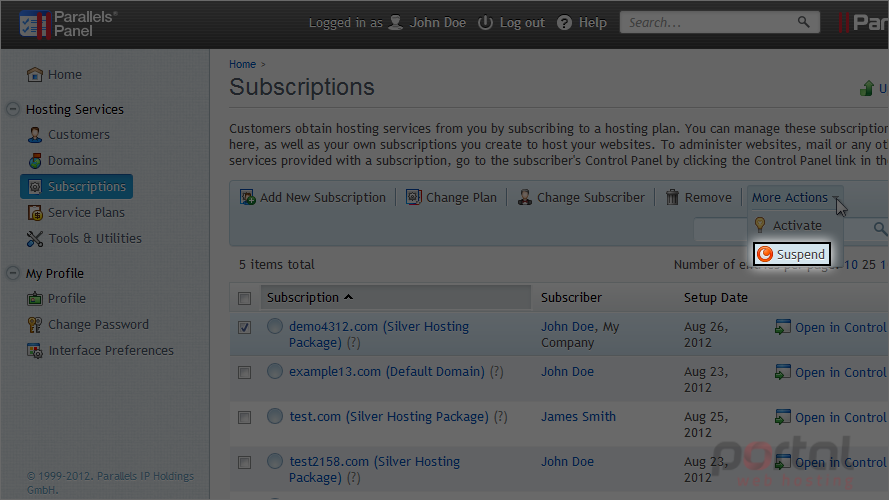Click the Tools & Utilities wrench icon
This screenshot has width=889, height=500.
point(35,239)
